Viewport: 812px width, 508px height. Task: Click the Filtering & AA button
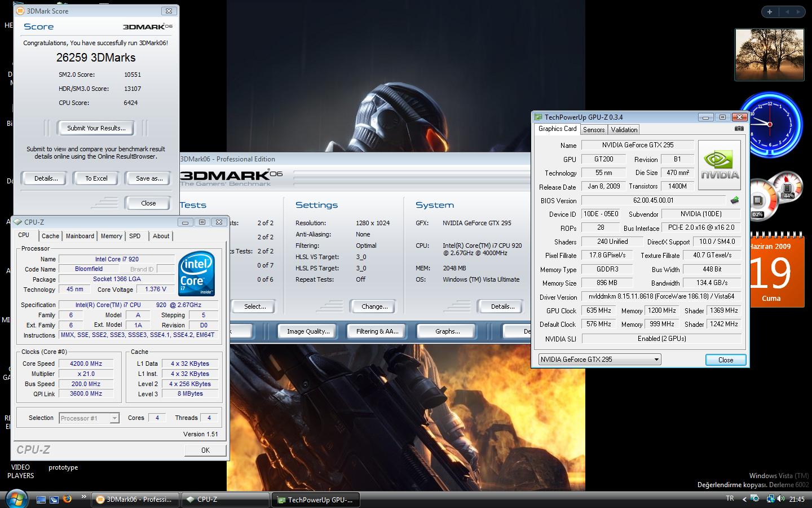pyautogui.click(x=377, y=331)
